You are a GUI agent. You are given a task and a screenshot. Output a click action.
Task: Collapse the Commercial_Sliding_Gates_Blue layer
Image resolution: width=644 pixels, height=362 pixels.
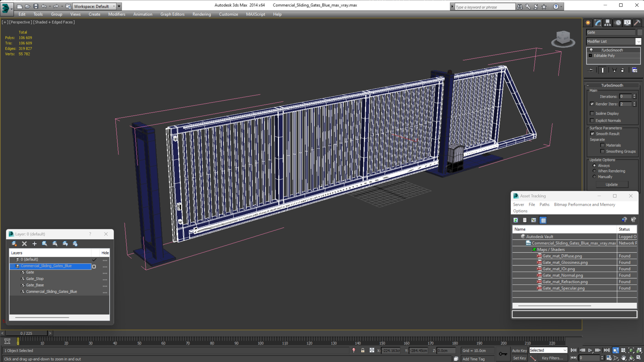pos(12,266)
